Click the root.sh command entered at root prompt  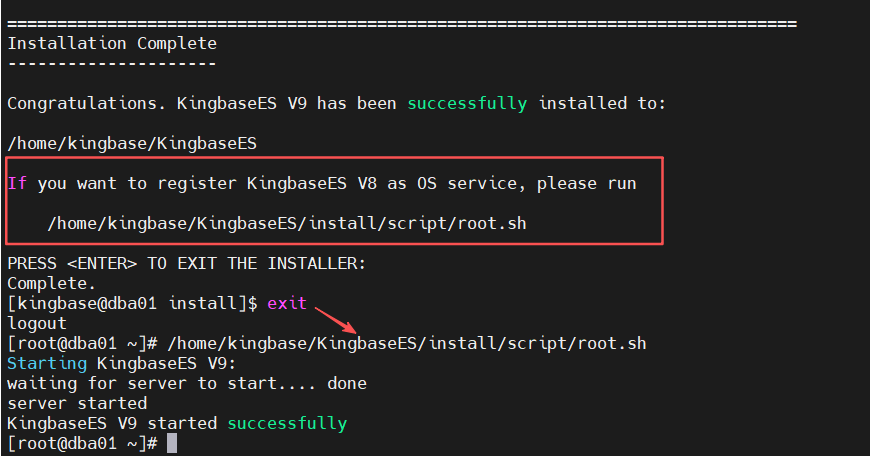tap(407, 343)
